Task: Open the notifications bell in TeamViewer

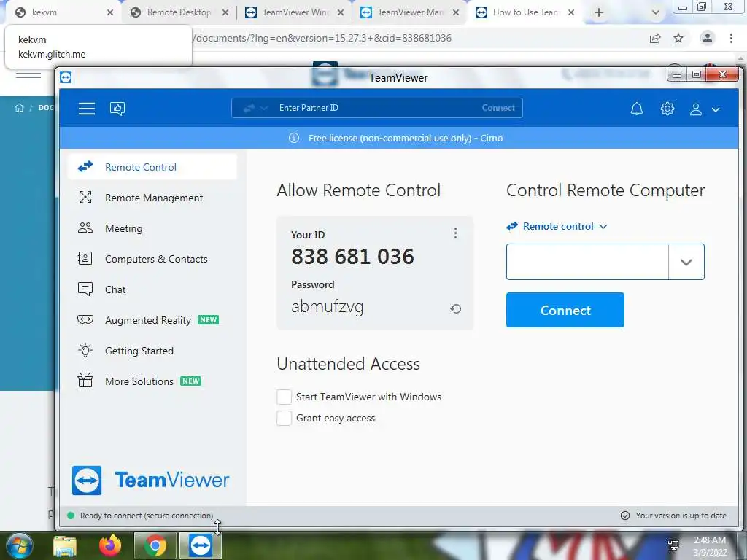Action: pyautogui.click(x=637, y=109)
